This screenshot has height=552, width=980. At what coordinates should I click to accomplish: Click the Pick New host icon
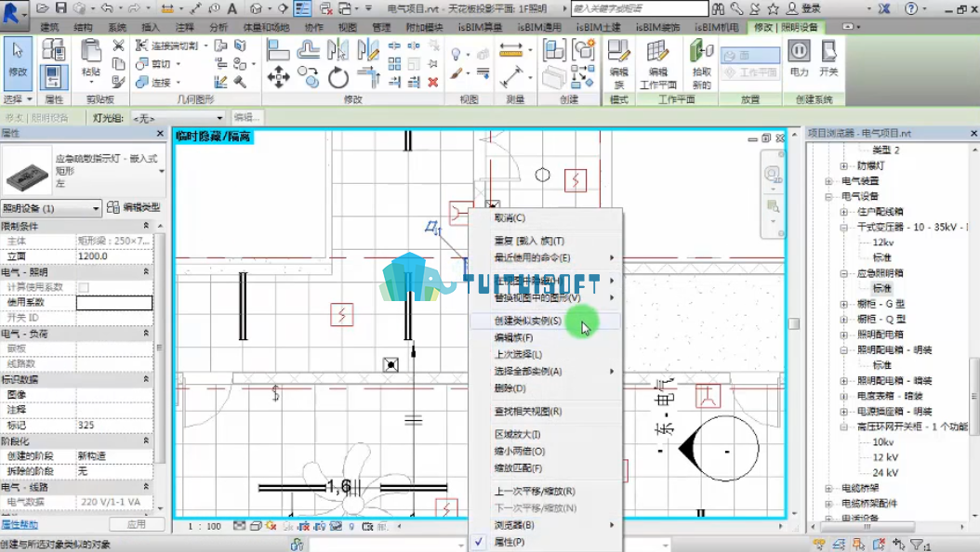(701, 63)
